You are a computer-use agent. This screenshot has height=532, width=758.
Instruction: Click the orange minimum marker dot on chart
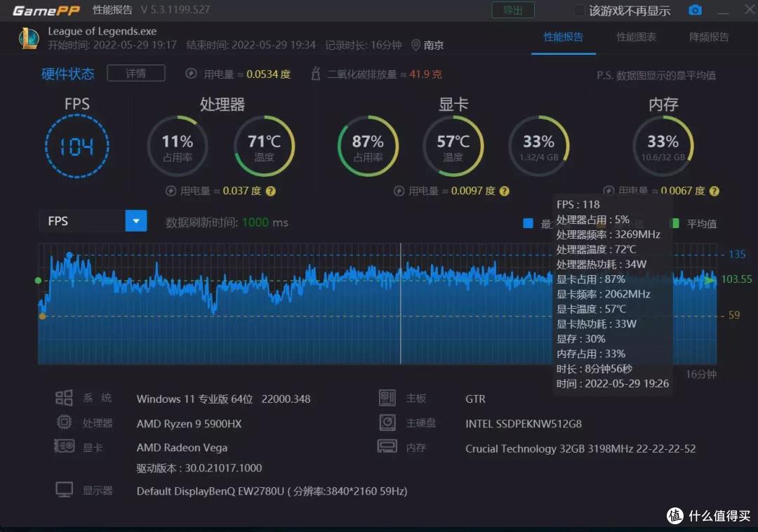click(42, 316)
